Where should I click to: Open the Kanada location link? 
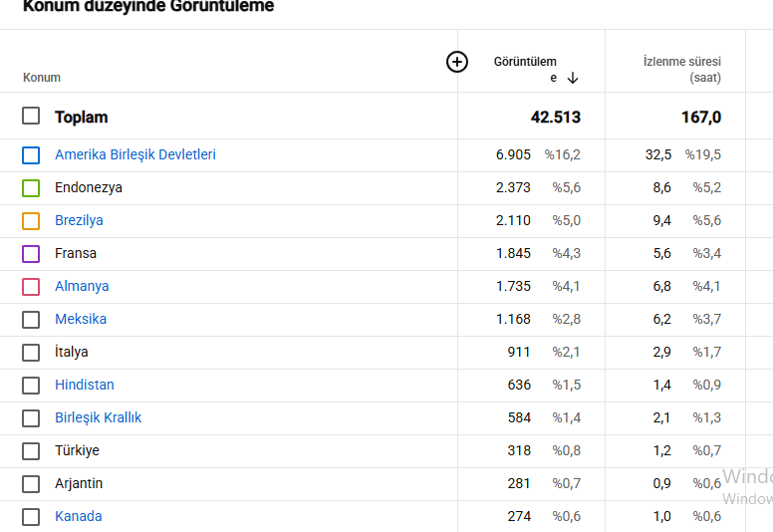point(79,516)
